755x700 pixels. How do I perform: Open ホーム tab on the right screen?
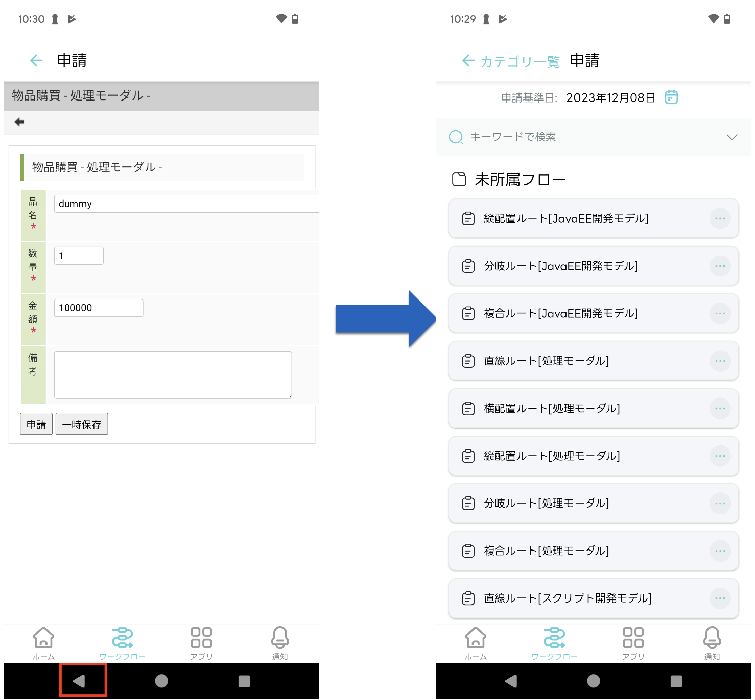tap(476, 643)
